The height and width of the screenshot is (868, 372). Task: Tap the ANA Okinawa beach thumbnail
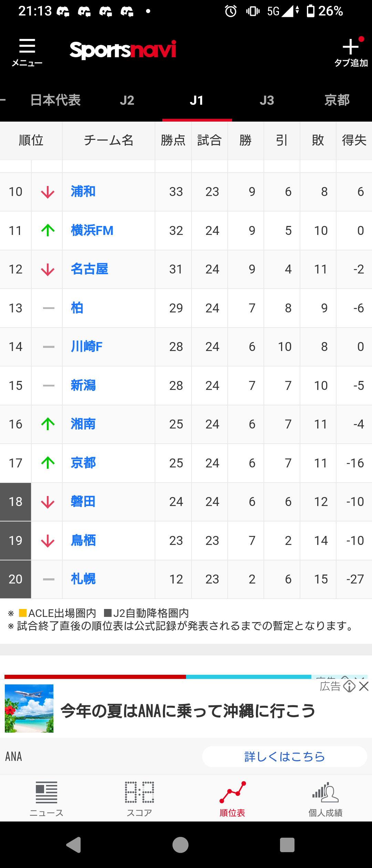pos(29,709)
